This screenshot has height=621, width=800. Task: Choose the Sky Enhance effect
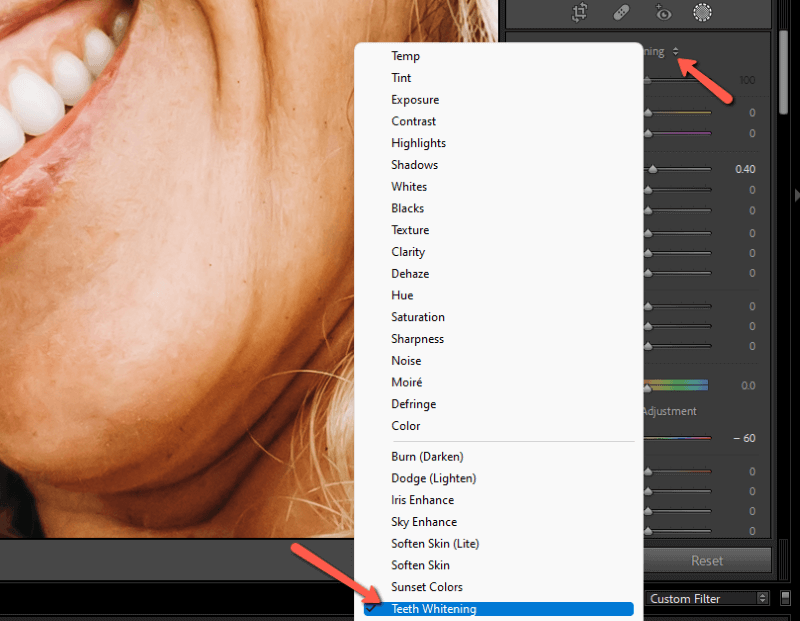423,521
